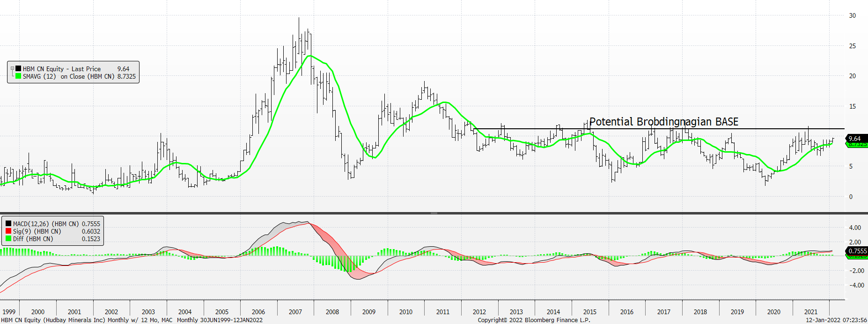Click the 0.6032 signal value in MACD legend
The height and width of the screenshot is (324, 868).
tap(91, 231)
